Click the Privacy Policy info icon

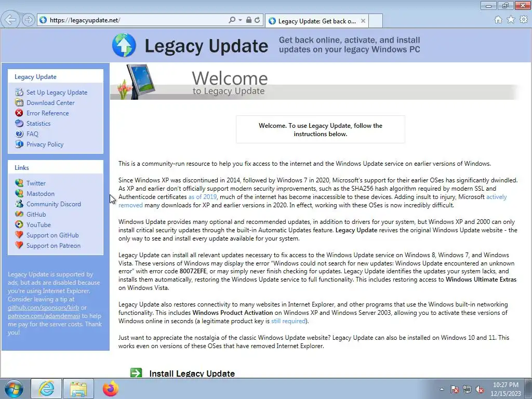pos(19,144)
